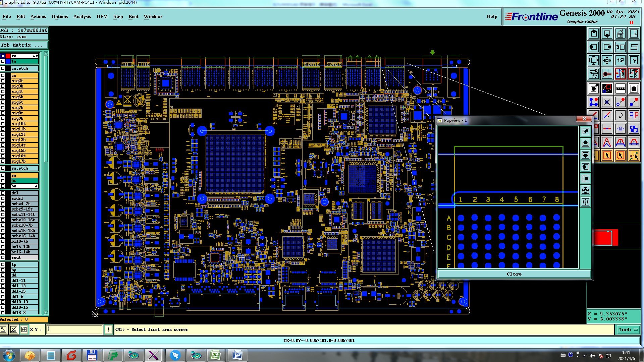The height and width of the screenshot is (362, 644).
Task: Click the pan-all-directions arrows icon
Action: point(607,60)
